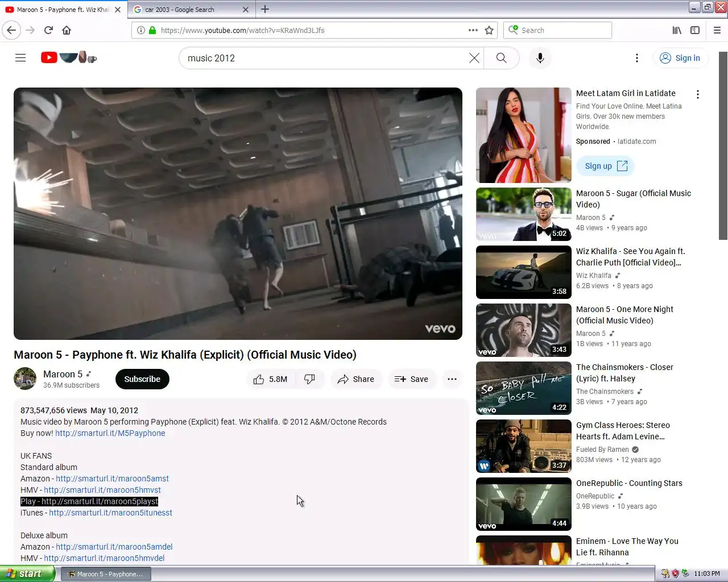Open ad options menu for Latidate
The image size is (728, 582).
point(698,94)
